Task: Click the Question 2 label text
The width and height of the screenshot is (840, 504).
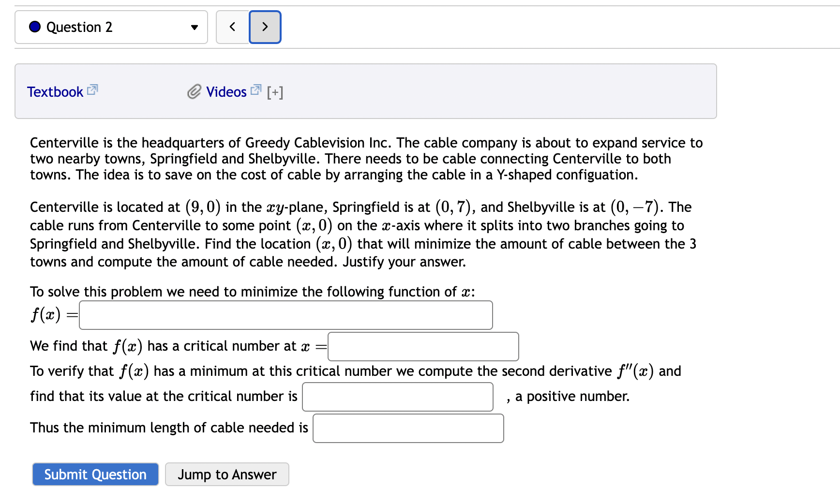Action: [79, 27]
